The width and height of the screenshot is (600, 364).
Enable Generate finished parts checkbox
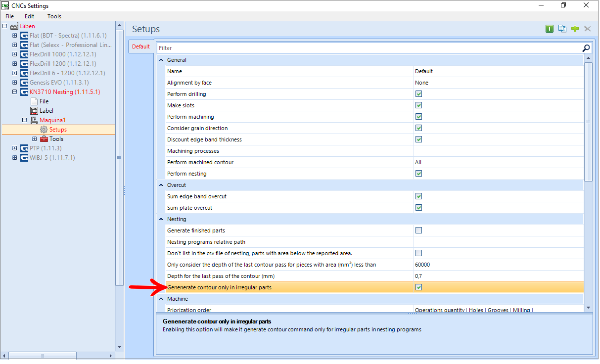click(x=418, y=230)
